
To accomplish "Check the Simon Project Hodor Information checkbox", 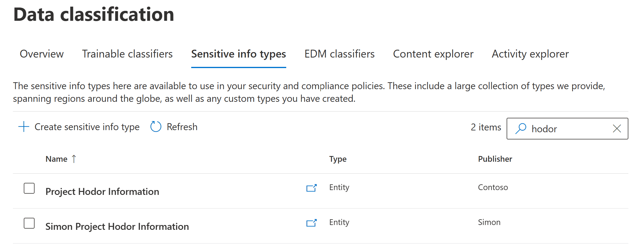I will (29, 223).
